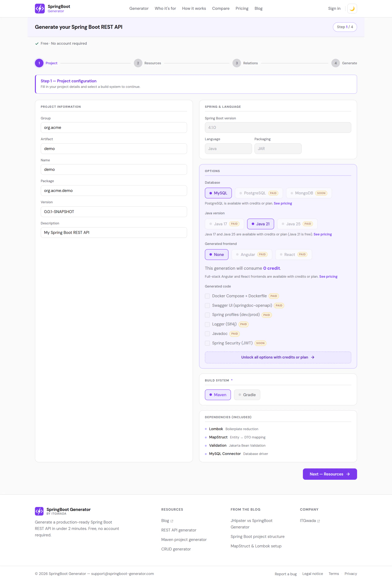The width and height of the screenshot is (392, 582).
Task: Select Angular generated frontend
Action: 252,254
